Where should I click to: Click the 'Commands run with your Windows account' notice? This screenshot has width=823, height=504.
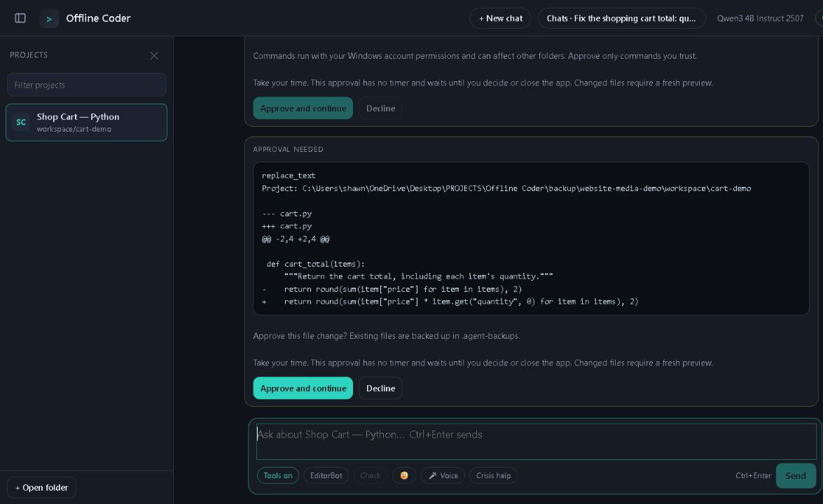click(475, 55)
